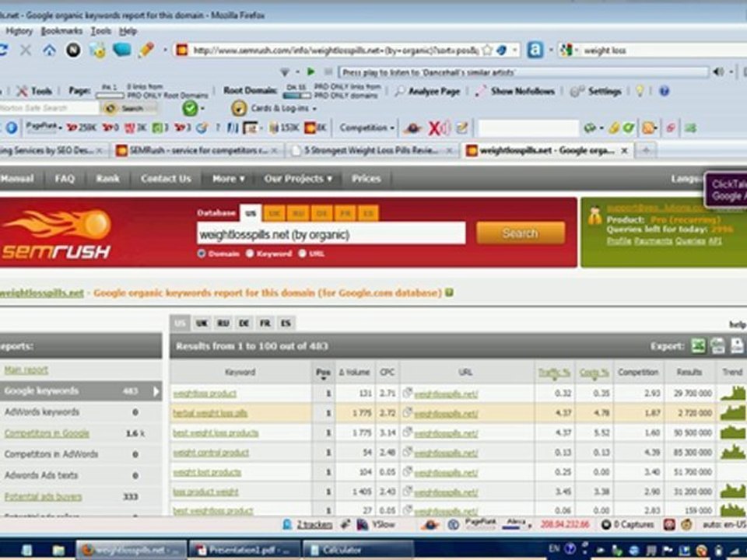Screen dimensions: 747x560
Task: Open the address bar history dropdown arrow
Action: pyautogui.click(x=515, y=50)
